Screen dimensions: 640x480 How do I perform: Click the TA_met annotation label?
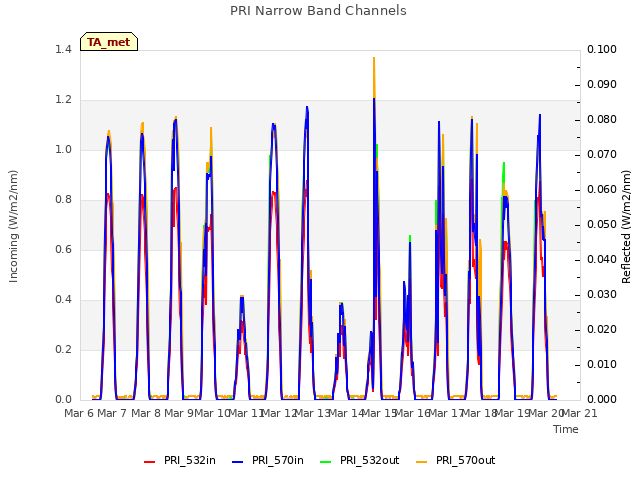109,42
